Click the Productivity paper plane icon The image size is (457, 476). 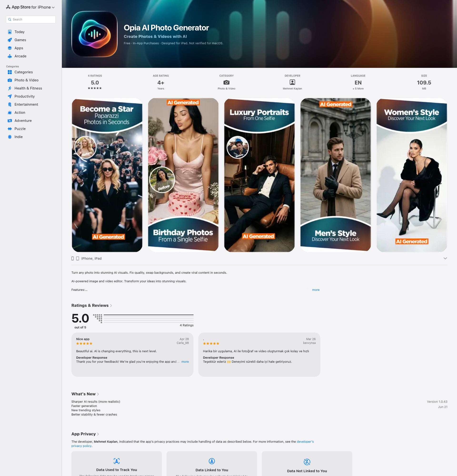click(10, 96)
